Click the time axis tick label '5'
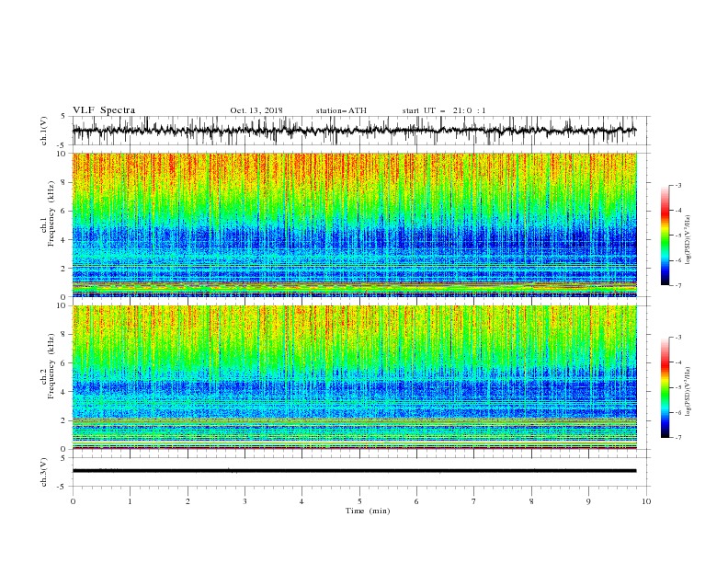This screenshot has width=728, height=563. 359,501
